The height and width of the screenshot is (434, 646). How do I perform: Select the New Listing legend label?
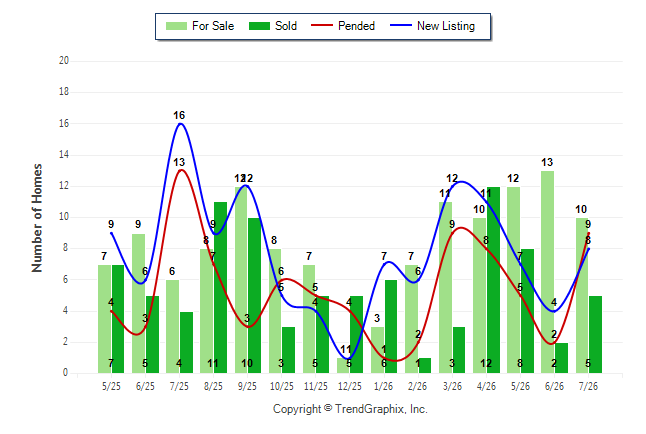click(x=446, y=26)
